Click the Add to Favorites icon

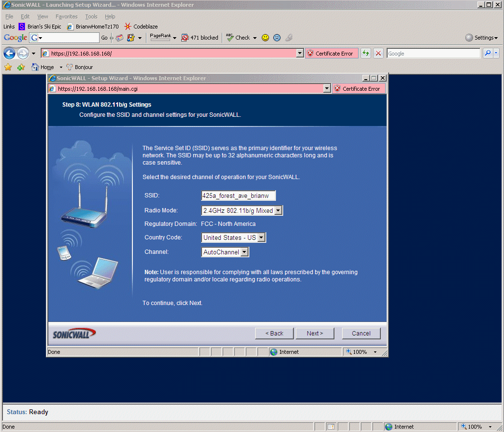(21, 67)
